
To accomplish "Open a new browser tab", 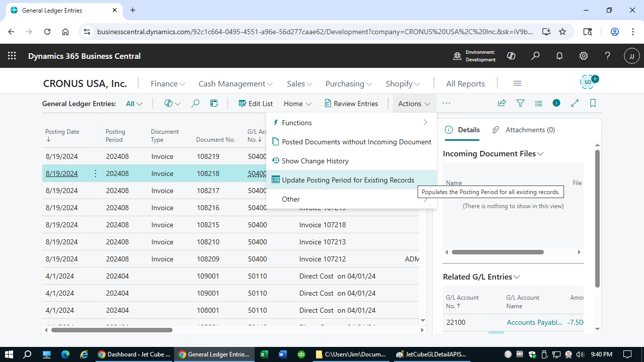I will (x=133, y=10).
